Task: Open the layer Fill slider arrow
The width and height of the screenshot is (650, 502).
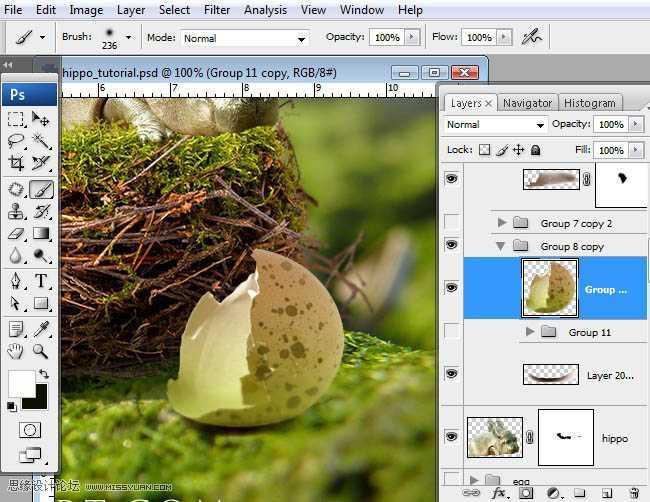Action: tap(637, 150)
